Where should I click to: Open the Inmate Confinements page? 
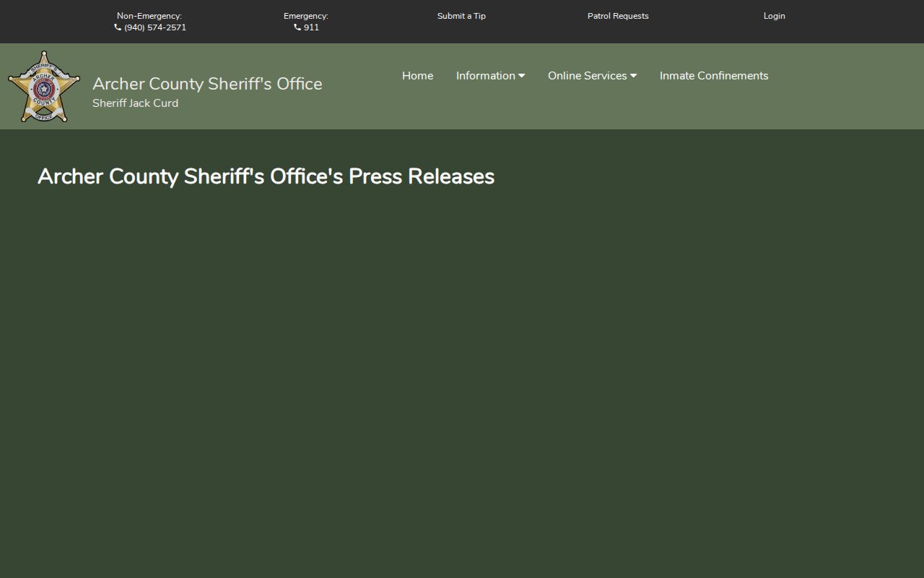click(714, 76)
